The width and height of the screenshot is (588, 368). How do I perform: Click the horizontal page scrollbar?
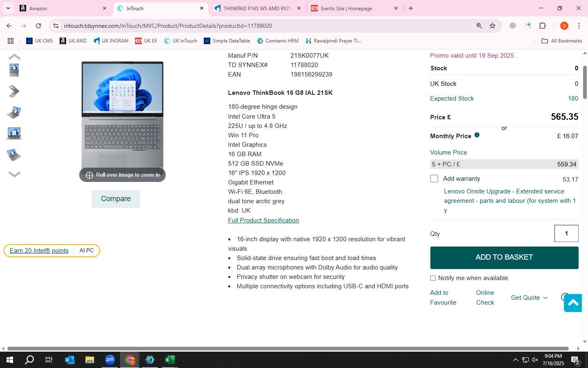pos(288,349)
